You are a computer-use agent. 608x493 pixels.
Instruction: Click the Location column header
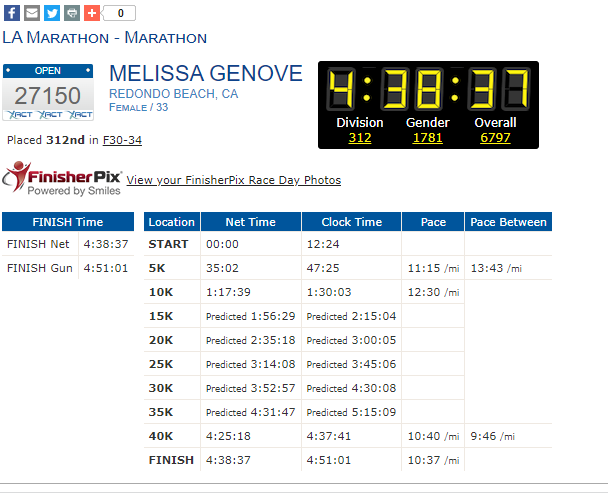pos(172,222)
